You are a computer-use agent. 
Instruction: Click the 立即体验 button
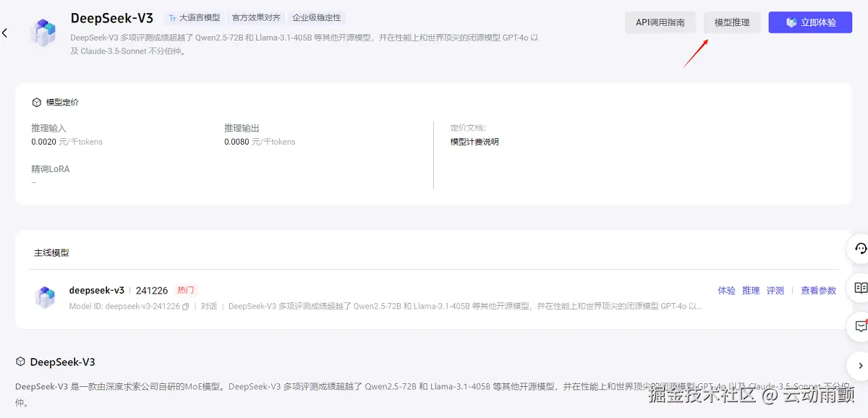[x=810, y=22]
